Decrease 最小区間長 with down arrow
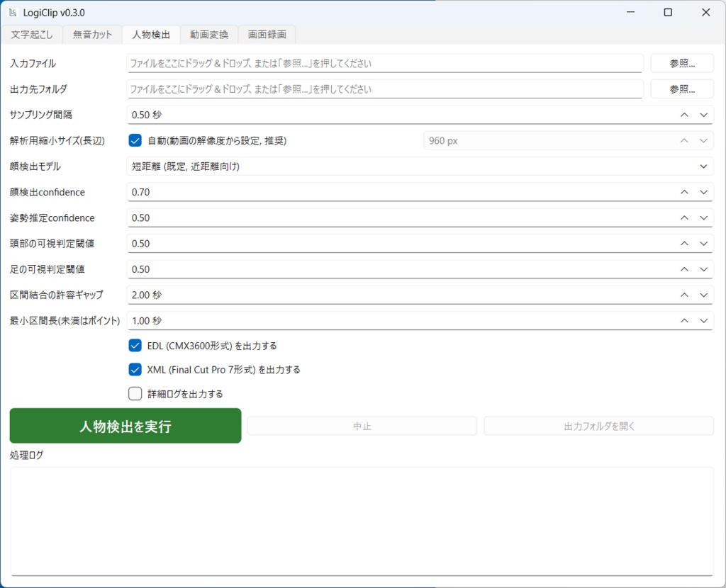 point(704,321)
